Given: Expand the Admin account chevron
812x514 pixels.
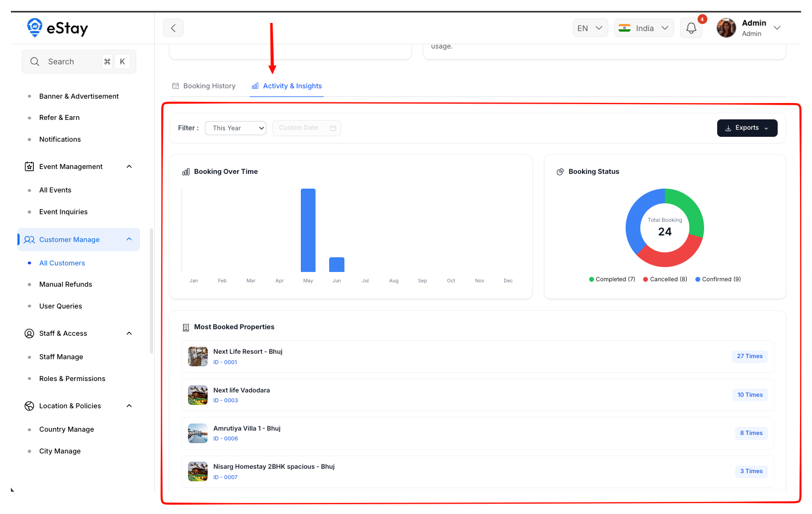Looking at the screenshot, I should [x=777, y=28].
